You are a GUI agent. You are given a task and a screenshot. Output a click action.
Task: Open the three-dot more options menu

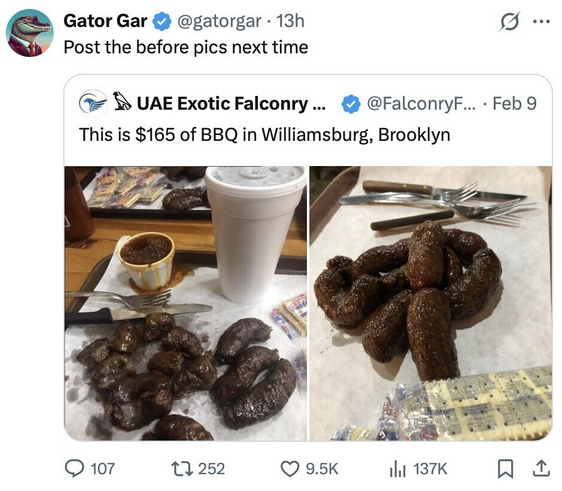pos(541,22)
